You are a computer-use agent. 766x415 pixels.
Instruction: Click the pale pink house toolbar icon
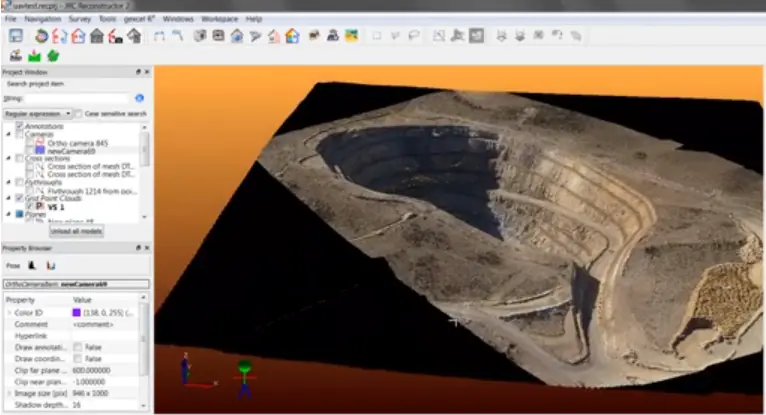point(274,36)
